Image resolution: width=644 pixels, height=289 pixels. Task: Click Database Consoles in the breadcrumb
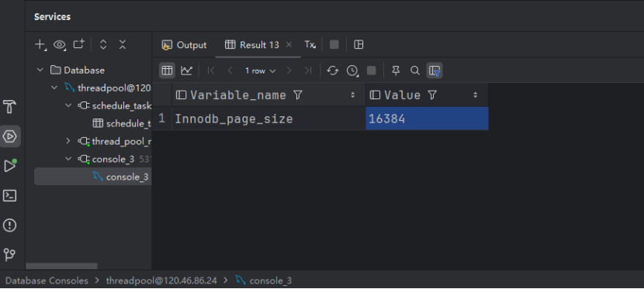(x=47, y=280)
